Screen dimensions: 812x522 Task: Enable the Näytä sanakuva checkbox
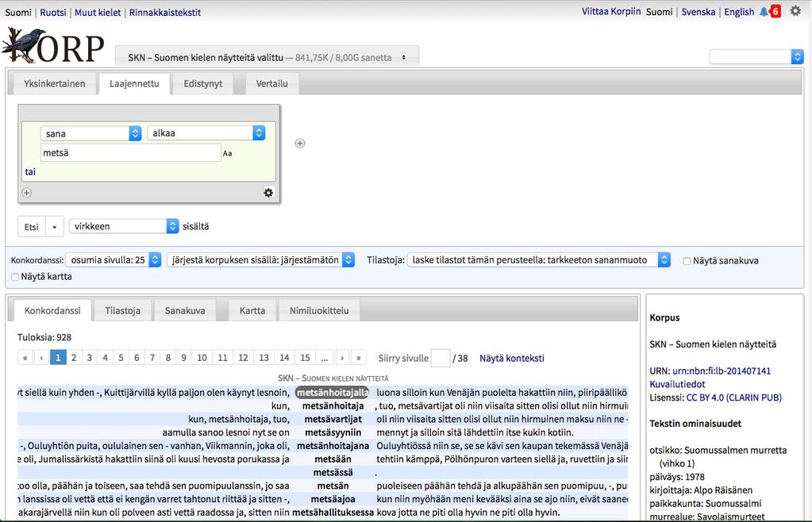[x=687, y=261]
